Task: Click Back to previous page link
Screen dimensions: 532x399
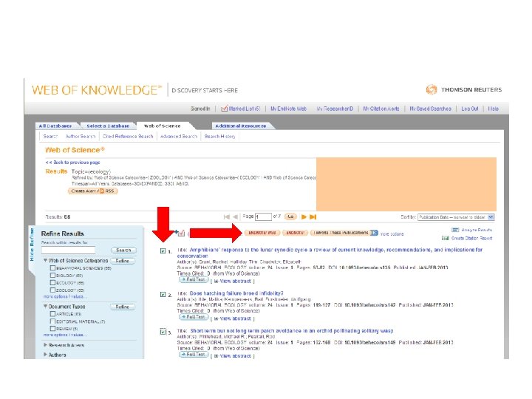Action: pyautogui.click(x=72, y=163)
